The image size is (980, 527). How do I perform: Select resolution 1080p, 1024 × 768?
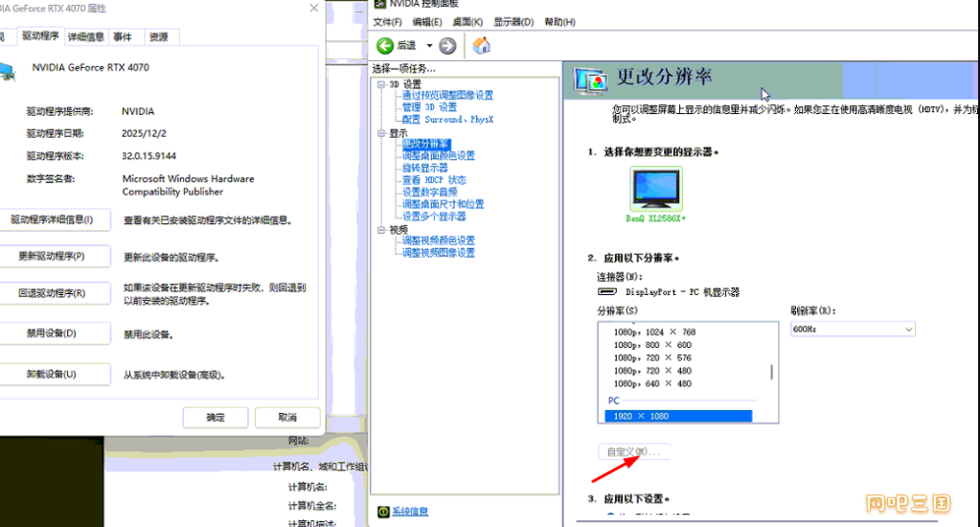pos(654,332)
